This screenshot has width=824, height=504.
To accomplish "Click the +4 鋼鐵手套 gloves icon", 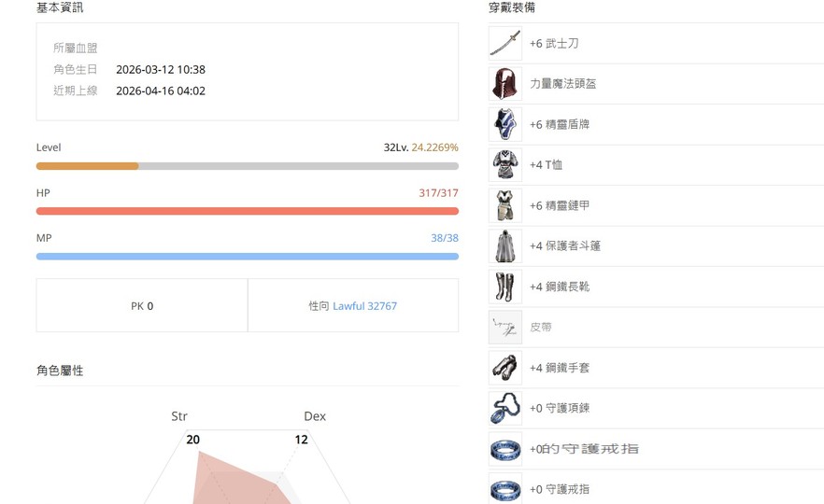I will click(505, 368).
